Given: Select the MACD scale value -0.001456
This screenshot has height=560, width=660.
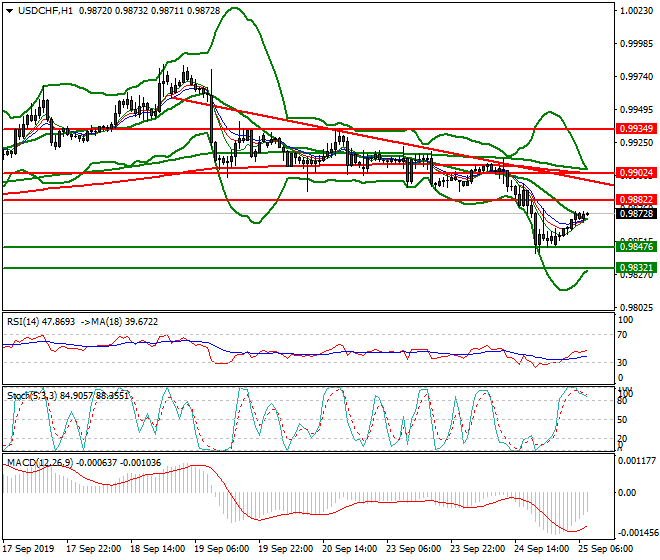Looking at the screenshot, I should pos(636,533).
